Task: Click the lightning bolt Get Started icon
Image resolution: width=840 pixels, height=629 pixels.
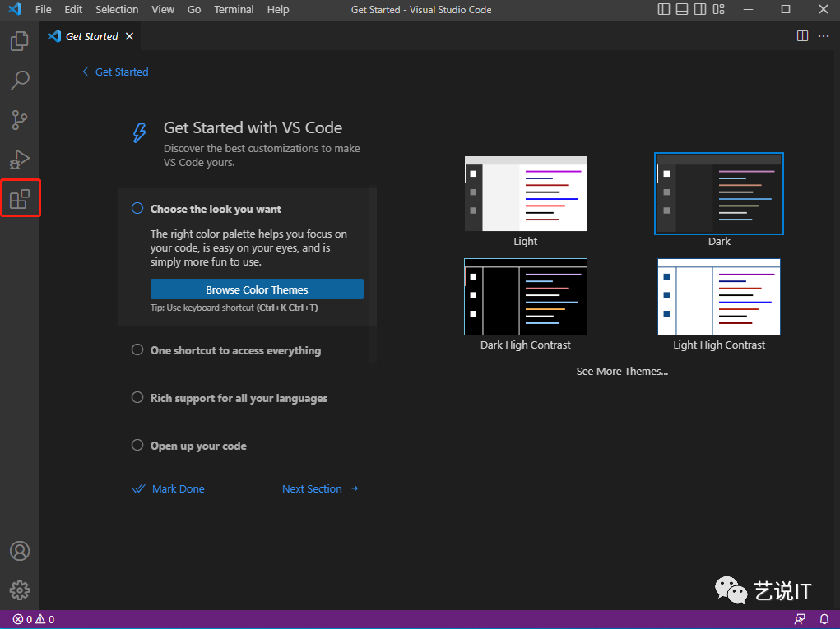Action: tap(139, 132)
